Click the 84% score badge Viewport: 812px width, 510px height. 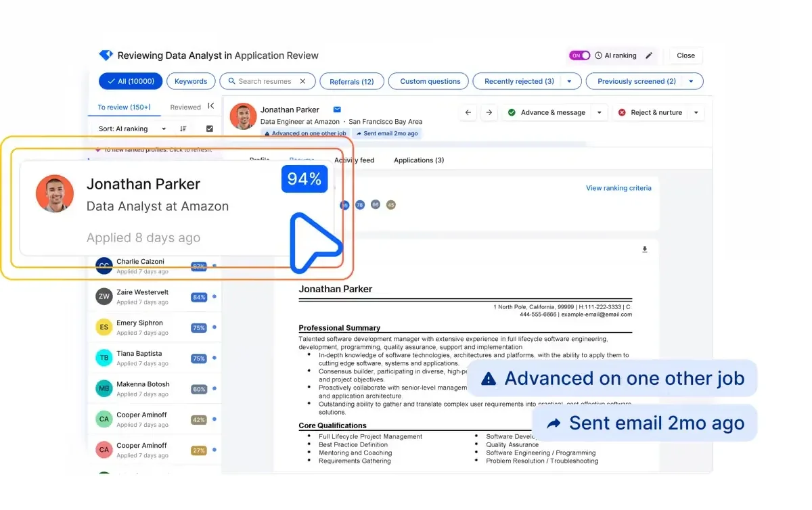coord(199,297)
